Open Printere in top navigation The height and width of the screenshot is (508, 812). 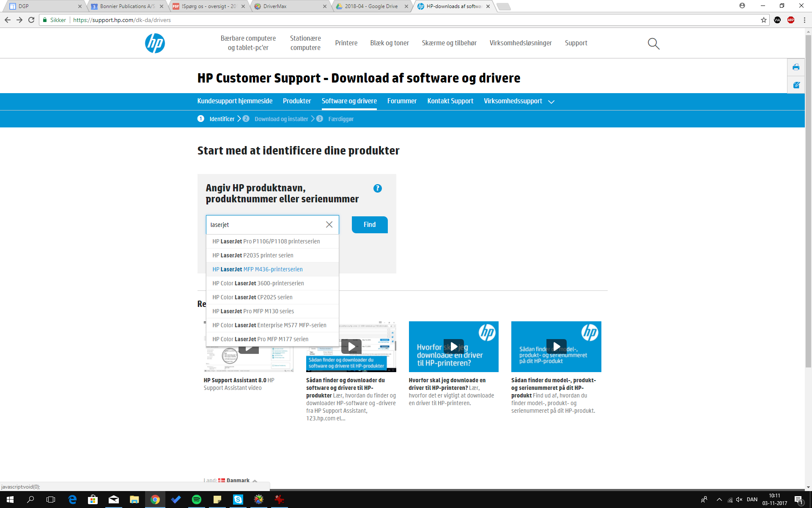click(x=346, y=43)
